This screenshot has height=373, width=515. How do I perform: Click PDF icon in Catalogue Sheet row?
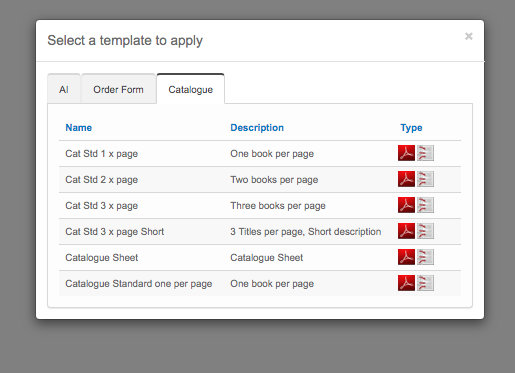point(406,257)
